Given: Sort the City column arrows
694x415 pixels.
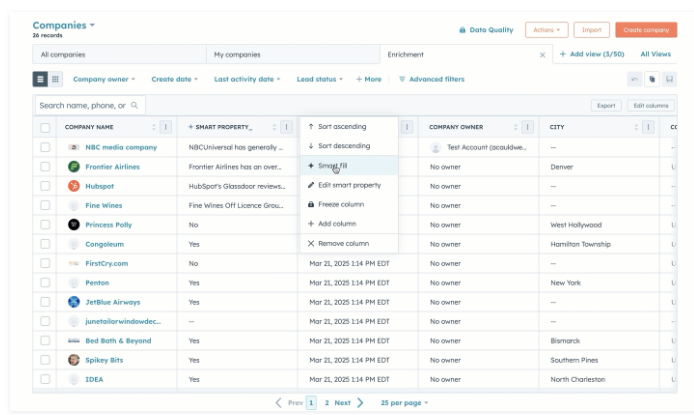Looking at the screenshot, I should click(636, 127).
